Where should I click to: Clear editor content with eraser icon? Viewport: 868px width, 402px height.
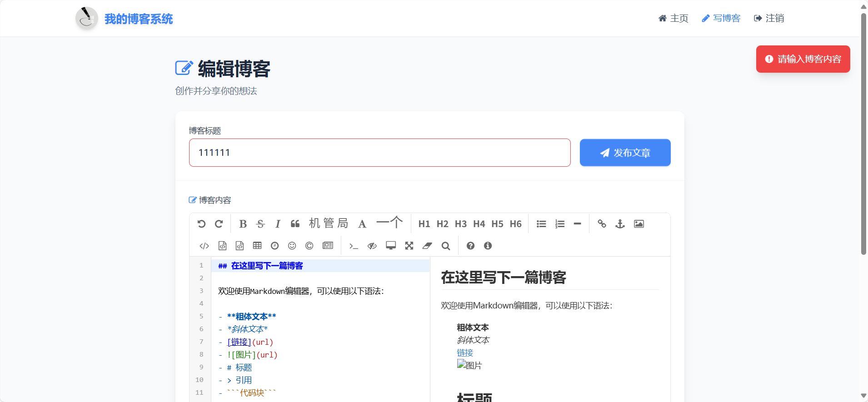(427, 246)
